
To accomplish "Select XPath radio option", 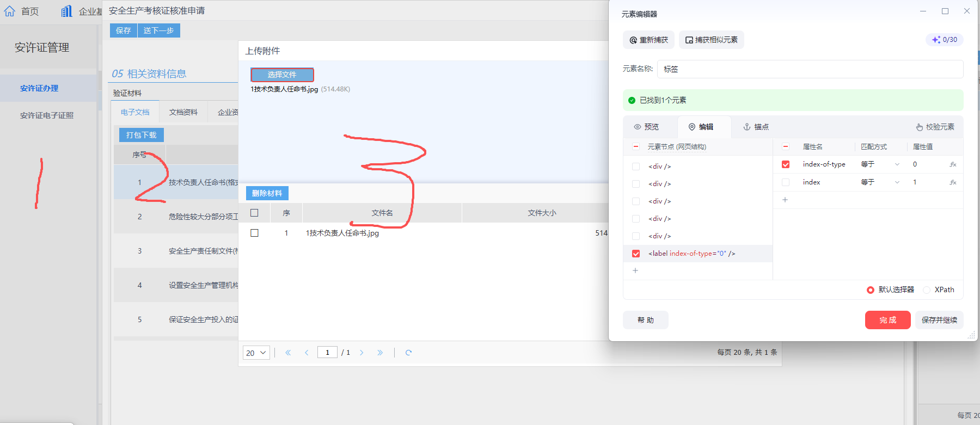I will coord(927,290).
